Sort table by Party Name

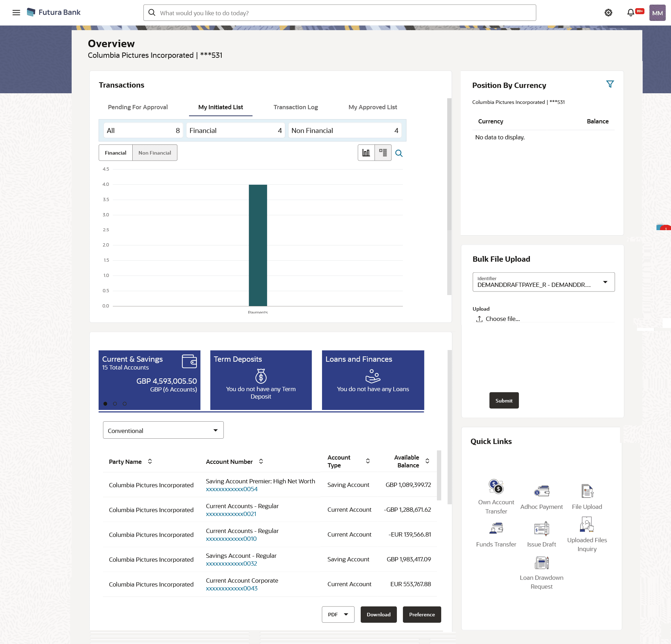pos(150,461)
